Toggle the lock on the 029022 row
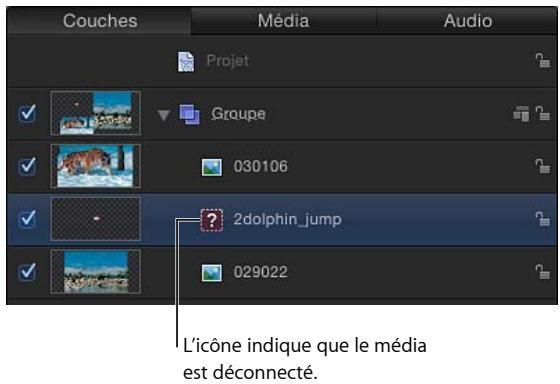The height and width of the screenshot is (384, 560). [542, 272]
